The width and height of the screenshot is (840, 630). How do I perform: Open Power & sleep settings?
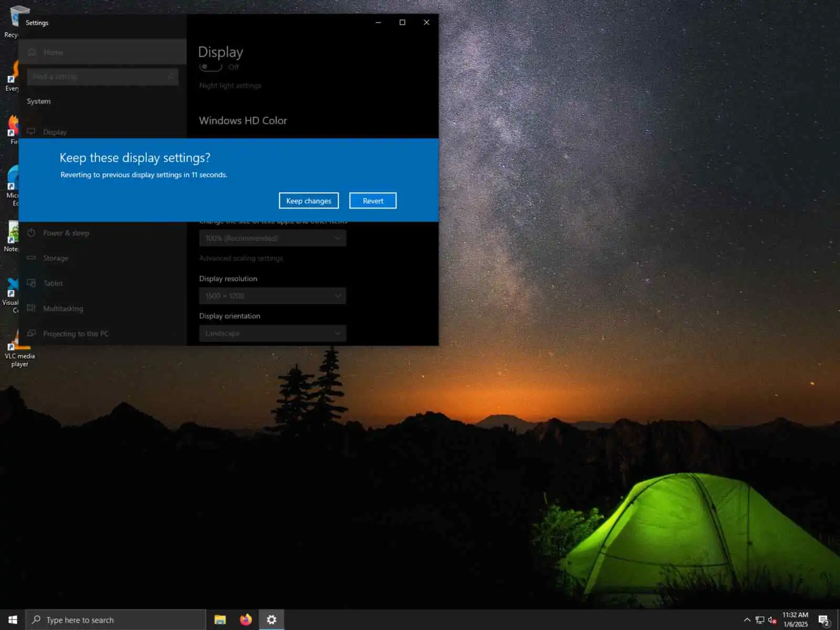pos(102,233)
